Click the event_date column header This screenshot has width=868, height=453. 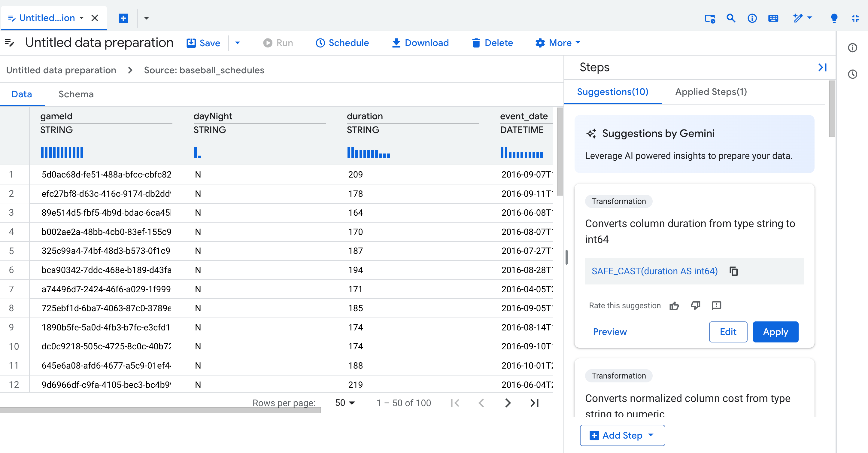tap(524, 116)
